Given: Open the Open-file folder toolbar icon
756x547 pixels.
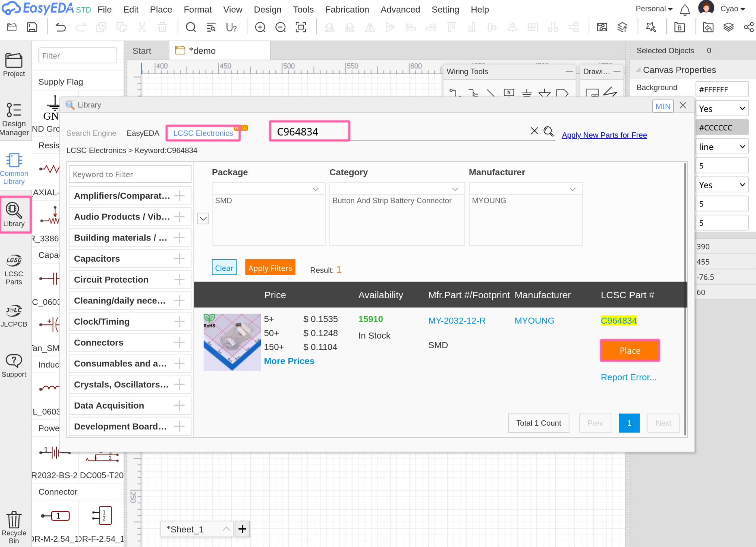Looking at the screenshot, I should click(12, 27).
